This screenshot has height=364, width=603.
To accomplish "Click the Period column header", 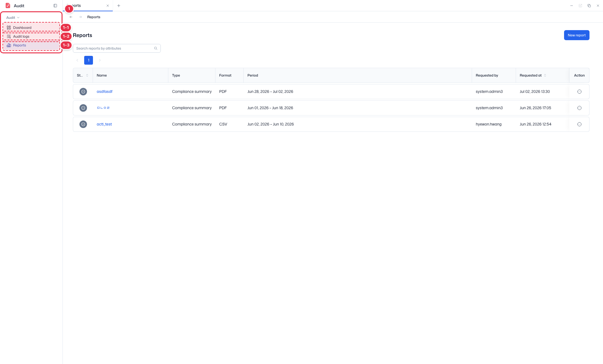I will pyautogui.click(x=358, y=75).
